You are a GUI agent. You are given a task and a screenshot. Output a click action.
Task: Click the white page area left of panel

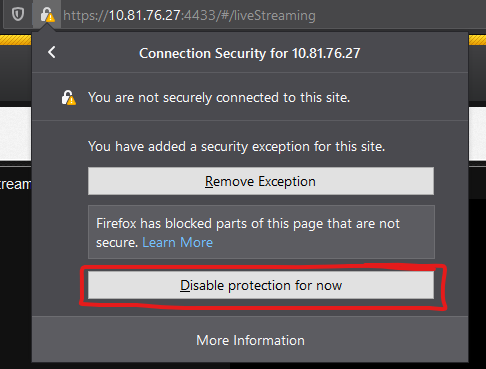tap(16, 134)
